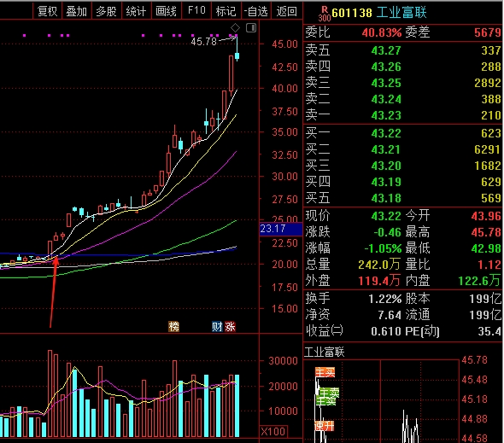
Task: Select 卖二 price 43.24
Action: pyautogui.click(x=386, y=99)
